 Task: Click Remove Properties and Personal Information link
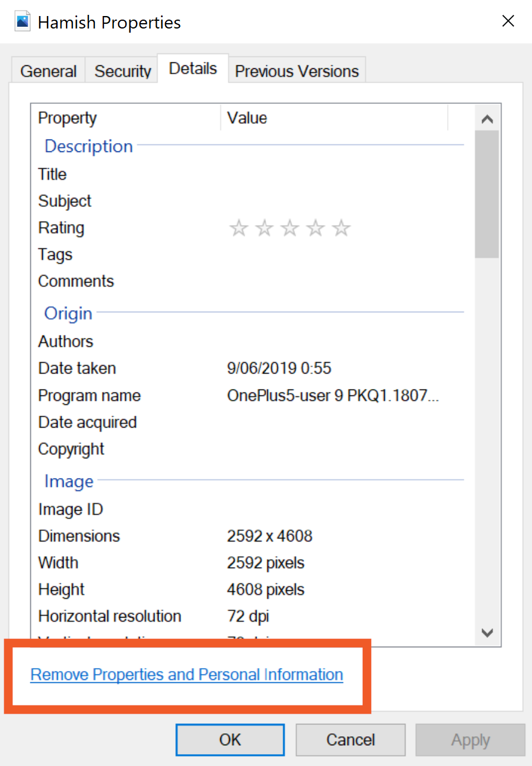(x=186, y=675)
